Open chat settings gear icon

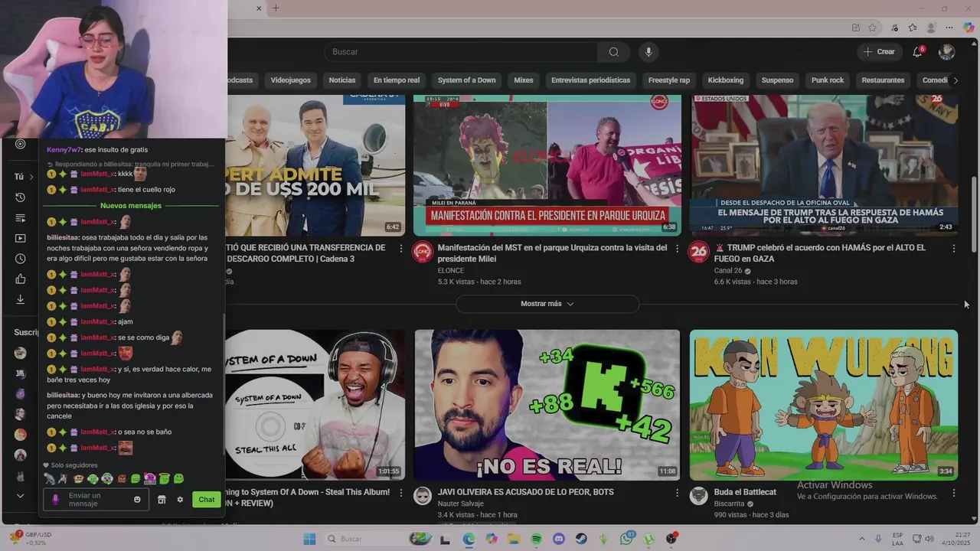tap(180, 500)
